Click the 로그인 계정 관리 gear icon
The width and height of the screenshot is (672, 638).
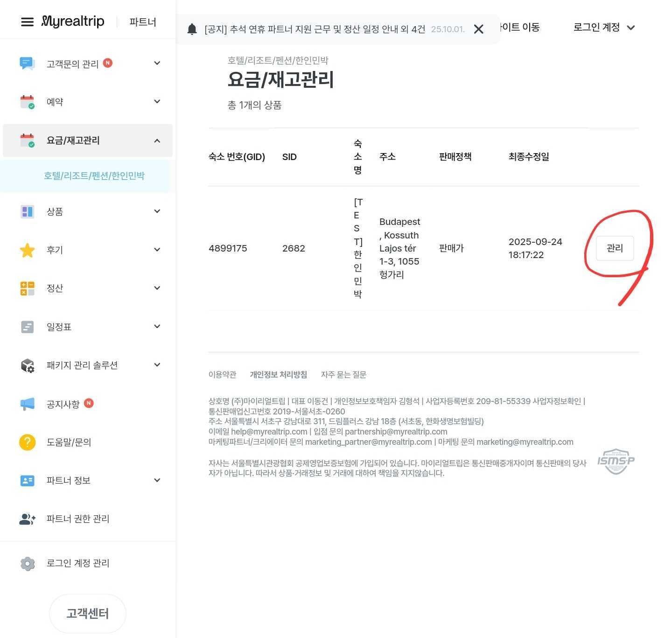tap(27, 563)
